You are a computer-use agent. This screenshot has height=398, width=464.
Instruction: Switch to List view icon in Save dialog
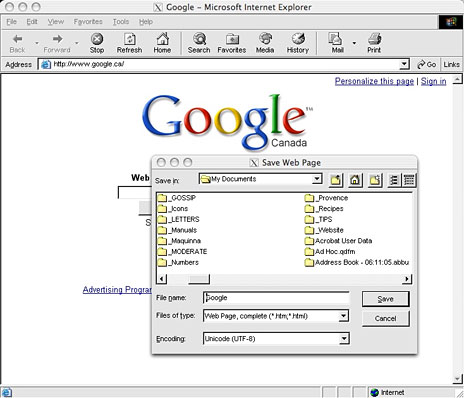pyautogui.click(x=395, y=180)
